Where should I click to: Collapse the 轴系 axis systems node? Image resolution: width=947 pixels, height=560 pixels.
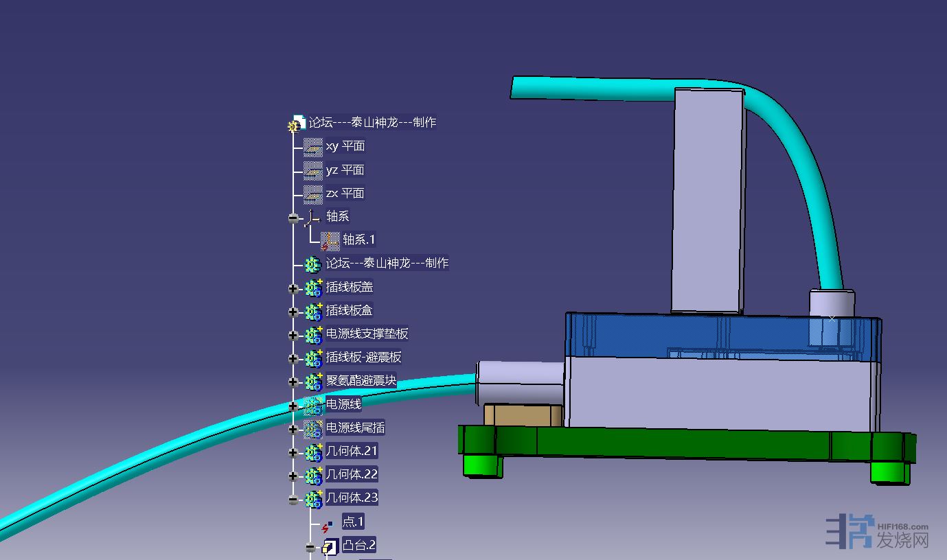pyautogui.click(x=293, y=218)
